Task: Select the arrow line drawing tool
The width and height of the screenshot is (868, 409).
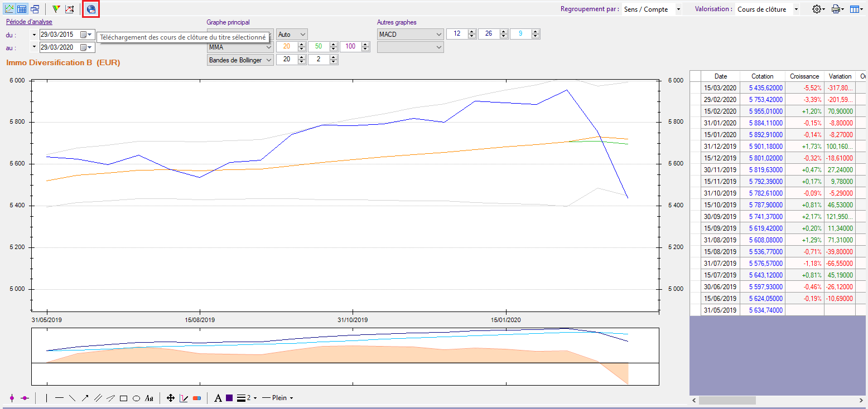Action: 85,398
